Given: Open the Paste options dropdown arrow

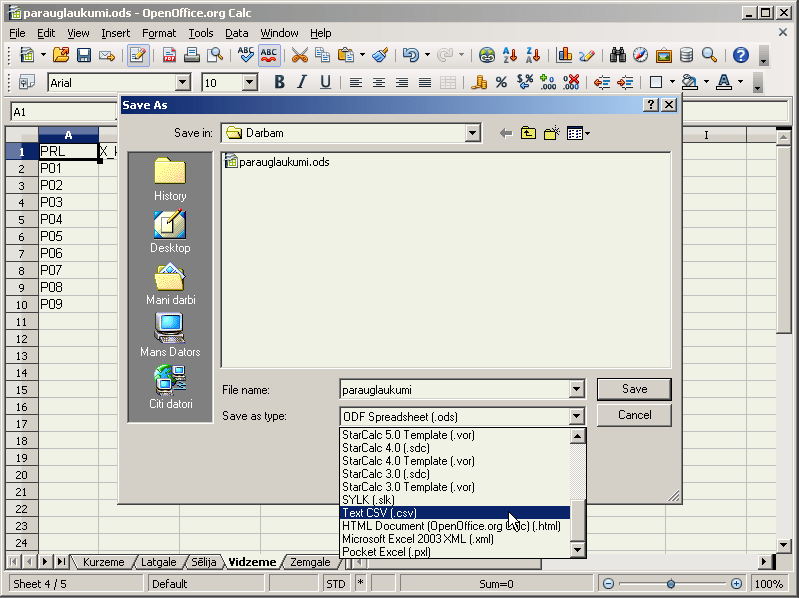Looking at the screenshot, I should 362,55.
